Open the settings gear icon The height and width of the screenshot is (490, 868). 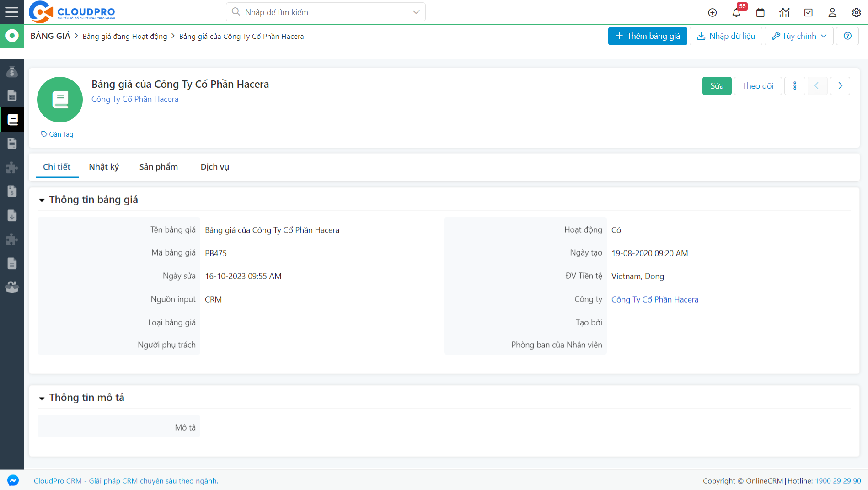pyautogui.click(x=857, y=12)
